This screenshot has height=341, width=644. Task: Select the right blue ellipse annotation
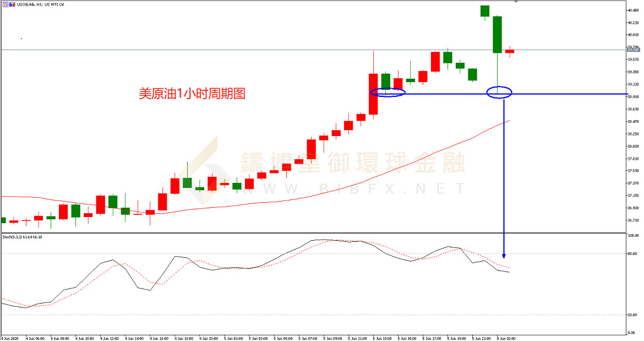(500, 93)
